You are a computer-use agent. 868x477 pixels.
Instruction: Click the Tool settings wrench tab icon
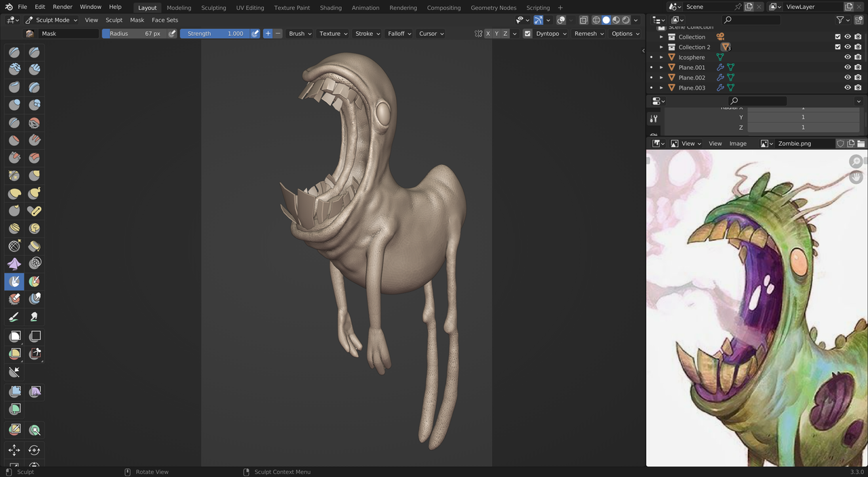654,119
